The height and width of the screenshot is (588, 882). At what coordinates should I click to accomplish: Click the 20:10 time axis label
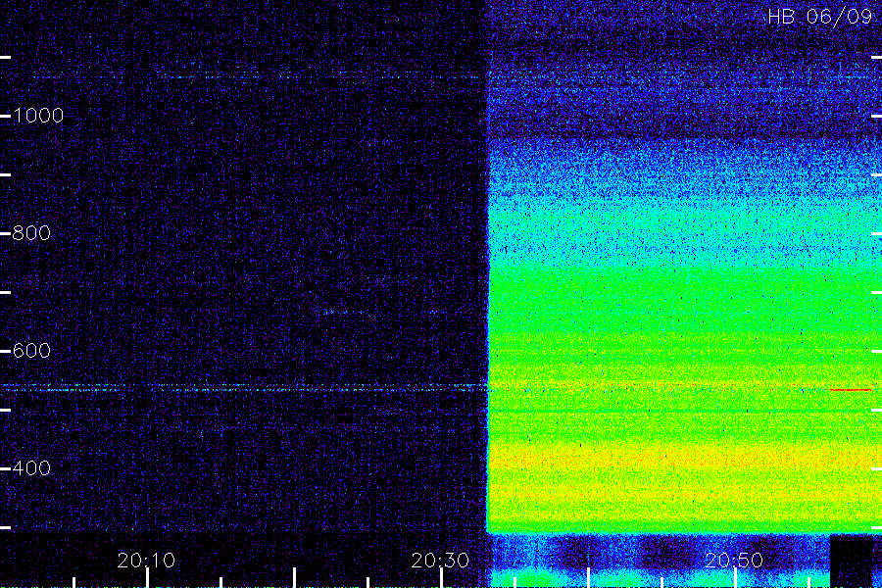pyautogui.click(x=146, y=561)
